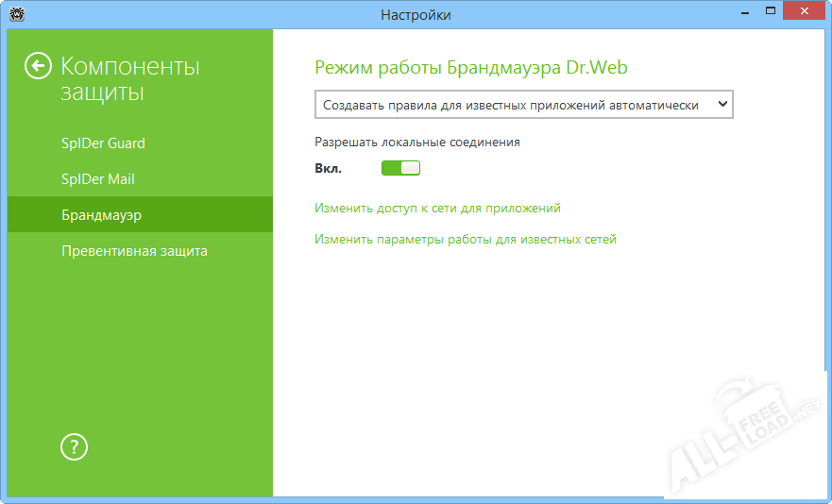Go back using the arrow icon

(38, 66)
